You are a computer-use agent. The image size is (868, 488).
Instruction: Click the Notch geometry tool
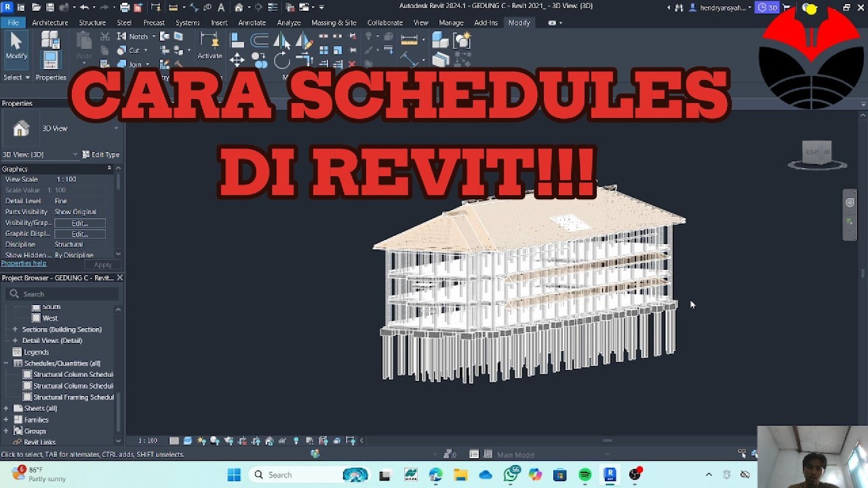[132, 37]
